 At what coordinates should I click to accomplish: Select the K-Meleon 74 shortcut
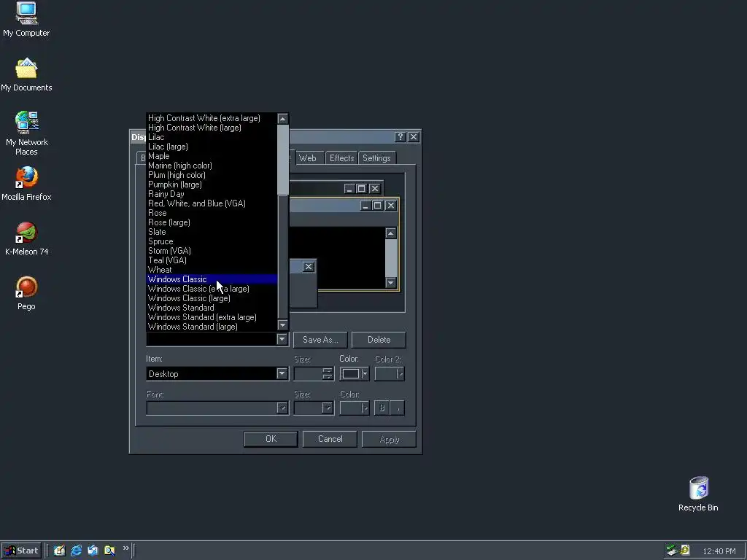pos(26,238)
